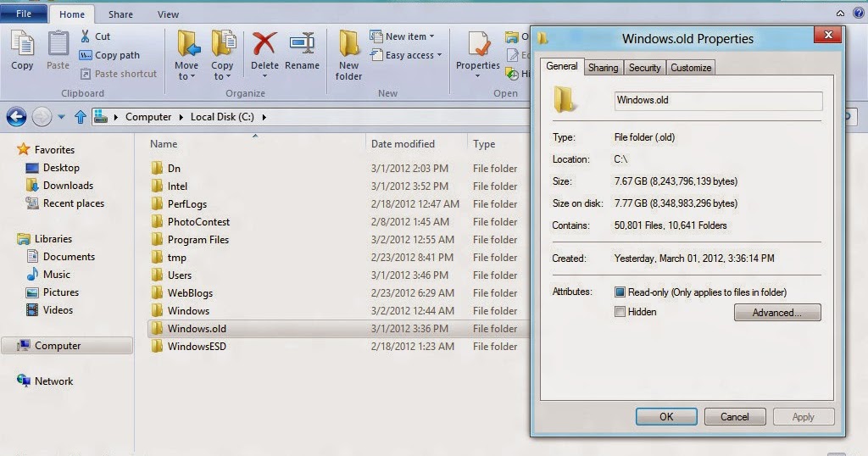Image resolution: width=868 pixels, height=456 pixels.
Task: Open breadcrumb arrow before Computer
Action: [115, 117]
